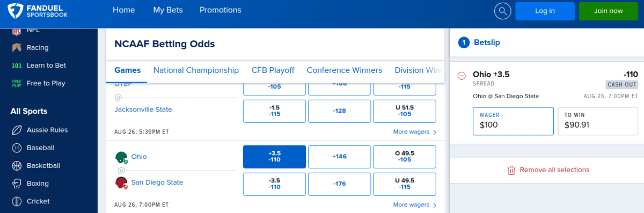Select San Diego State -3.5 spread
644x213 pixels.
click(274, 184)
